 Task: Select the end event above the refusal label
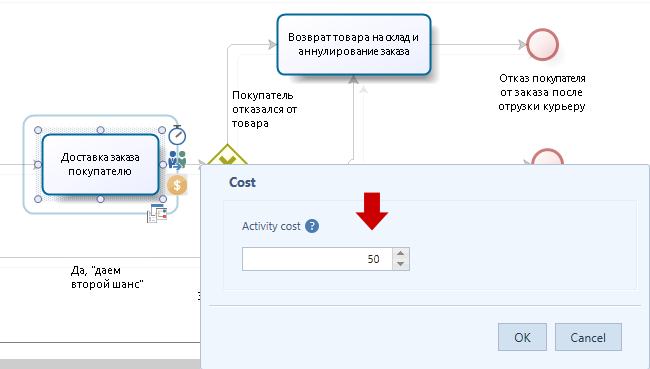542,44
